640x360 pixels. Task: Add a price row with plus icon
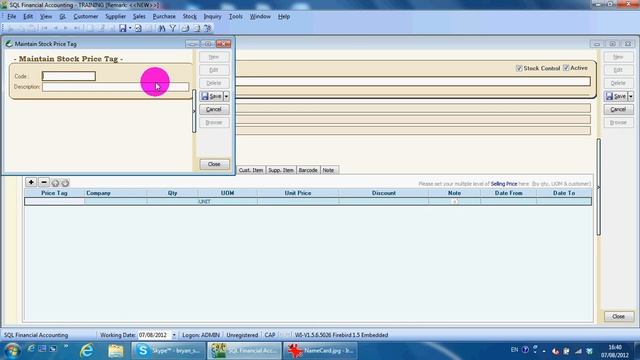tap(31, 182)
